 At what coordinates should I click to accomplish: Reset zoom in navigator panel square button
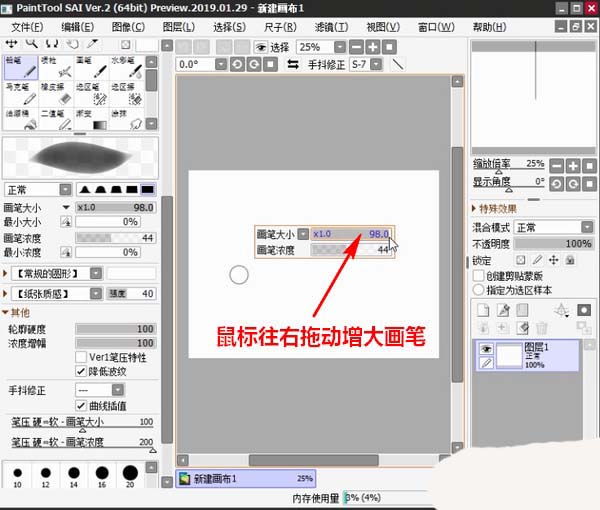pos(589,166)
